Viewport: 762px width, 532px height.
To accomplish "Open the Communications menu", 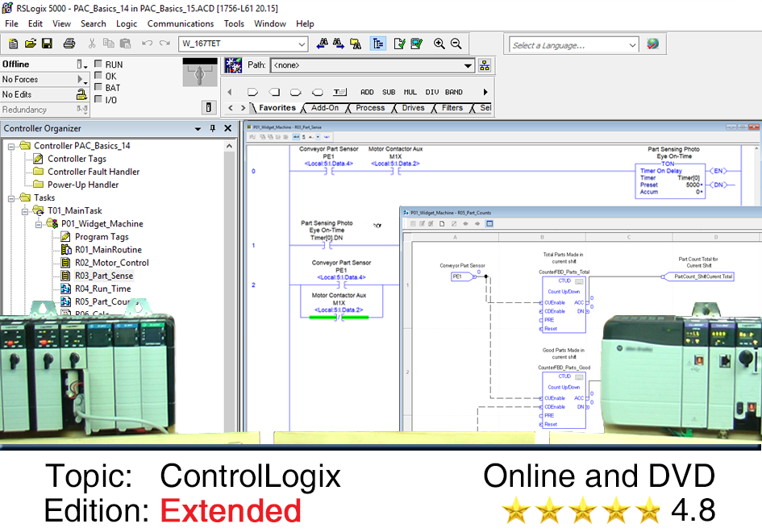I will [180, 23].
